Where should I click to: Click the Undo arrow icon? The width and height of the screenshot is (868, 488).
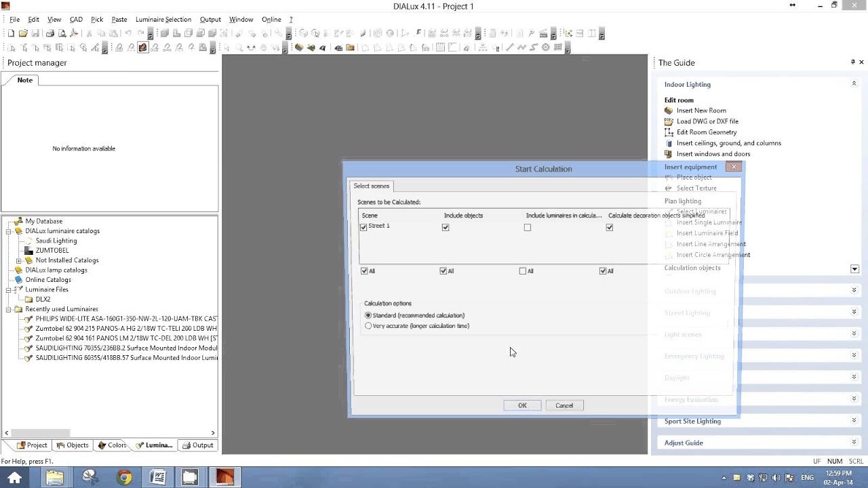pos(128,33)
